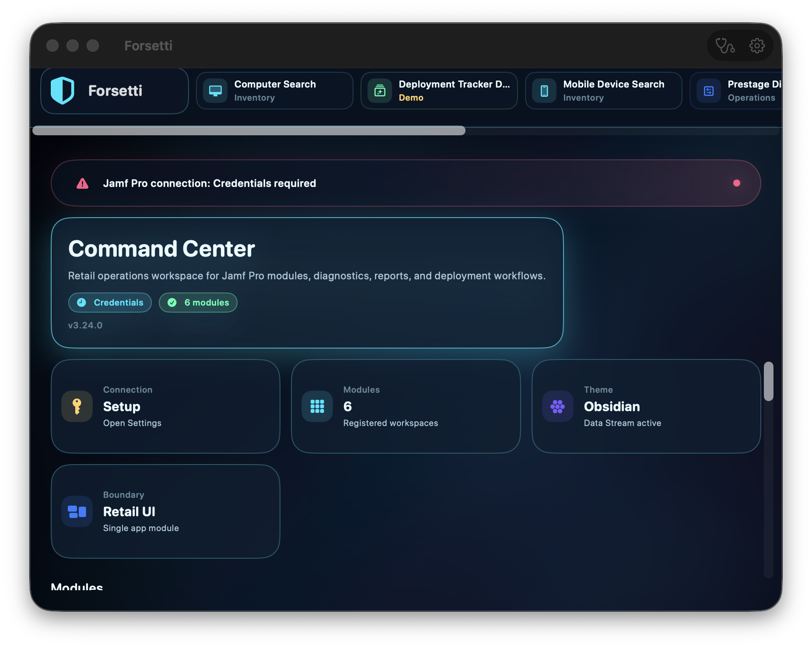Click the blue Boundary layout icon
Screen dimensions: 812x648
tap(77, 511)
